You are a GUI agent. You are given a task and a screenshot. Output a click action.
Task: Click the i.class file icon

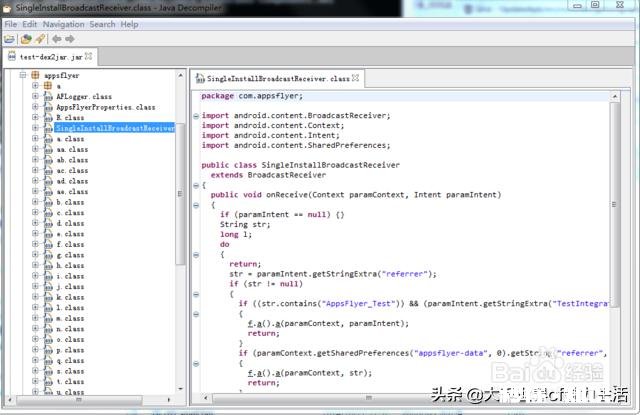48,276
